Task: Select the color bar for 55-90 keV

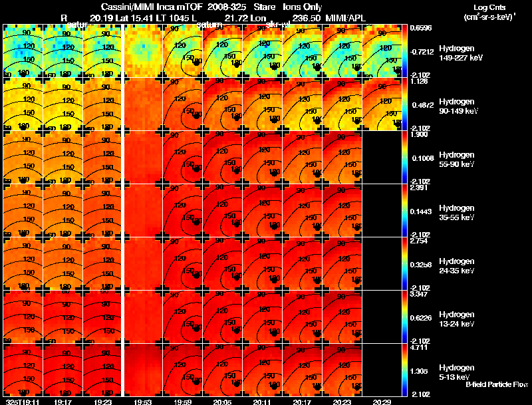Action: pyautogui.click(x=404, y=158)
